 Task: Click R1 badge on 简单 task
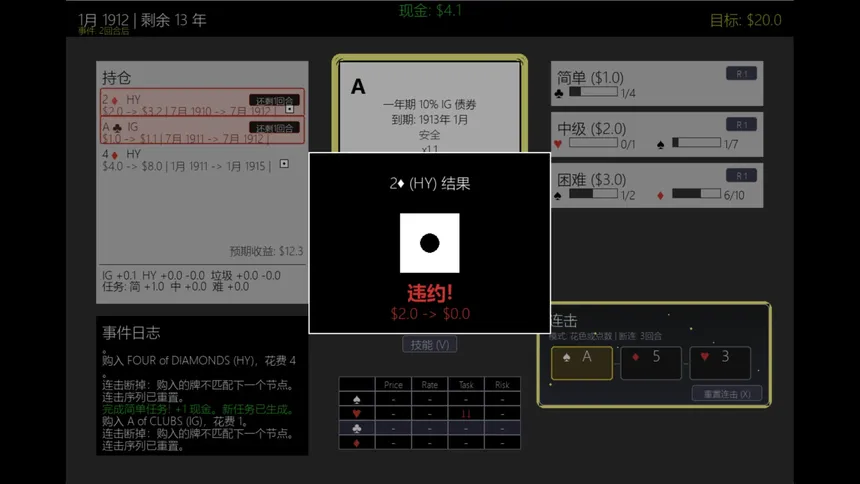point(742,74)
